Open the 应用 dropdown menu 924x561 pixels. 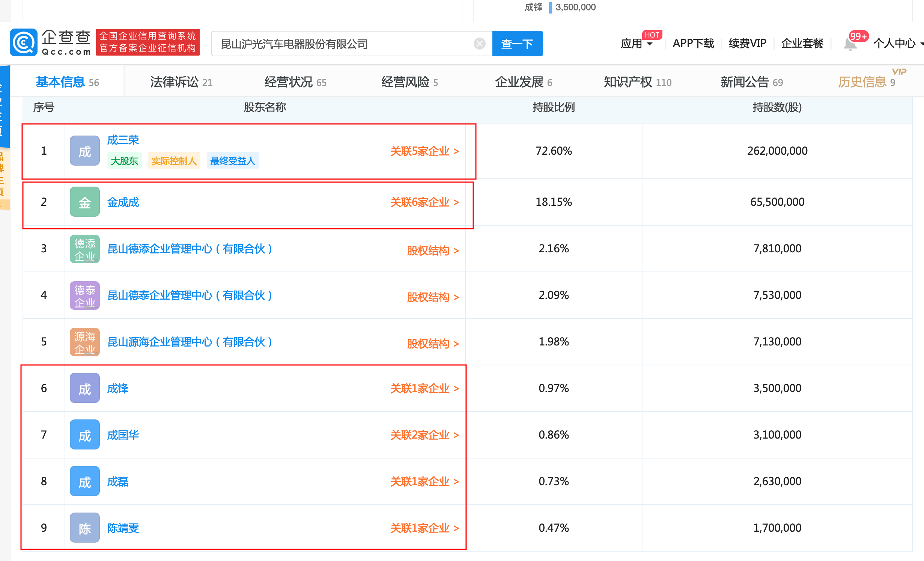point(637,44)
